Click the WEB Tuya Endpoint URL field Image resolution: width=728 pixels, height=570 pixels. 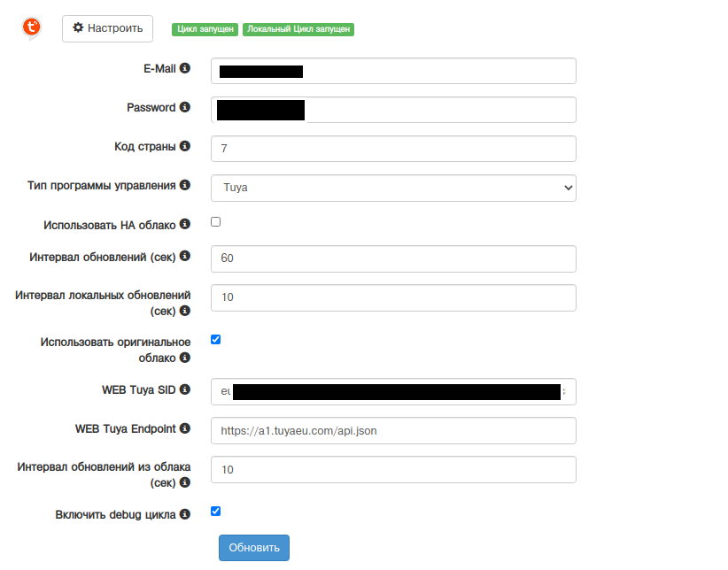[393, 430]
